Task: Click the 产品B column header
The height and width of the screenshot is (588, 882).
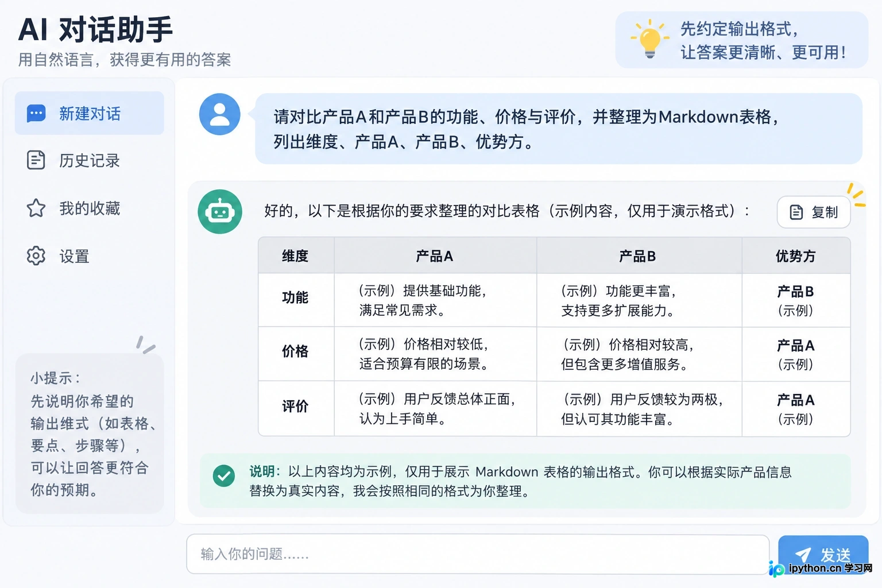Action: [638, 256]
